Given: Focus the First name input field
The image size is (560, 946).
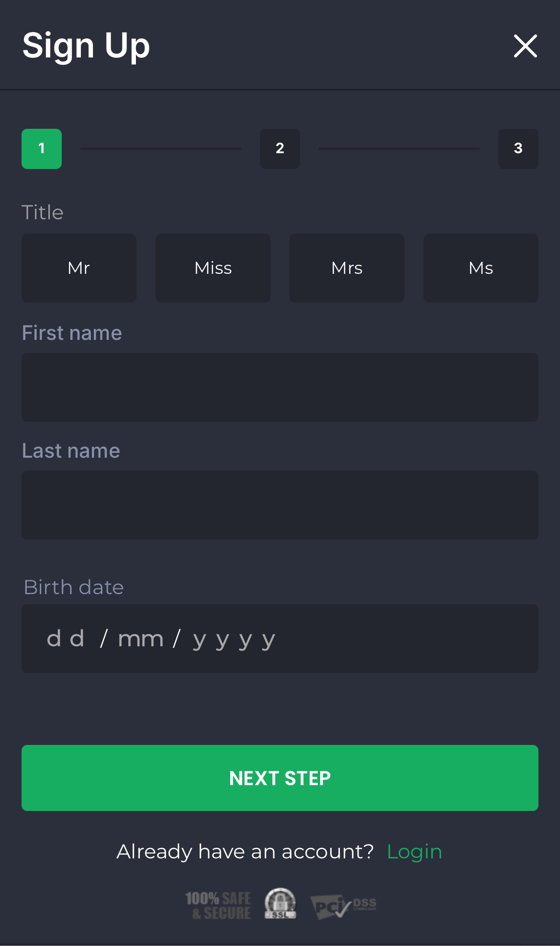Looking at the screenshot, I should 280,387.
